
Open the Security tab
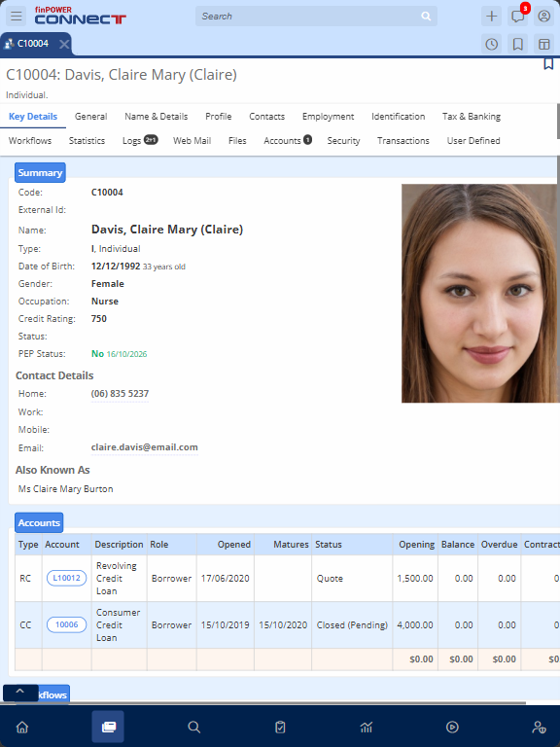click(x=343, y=141)
